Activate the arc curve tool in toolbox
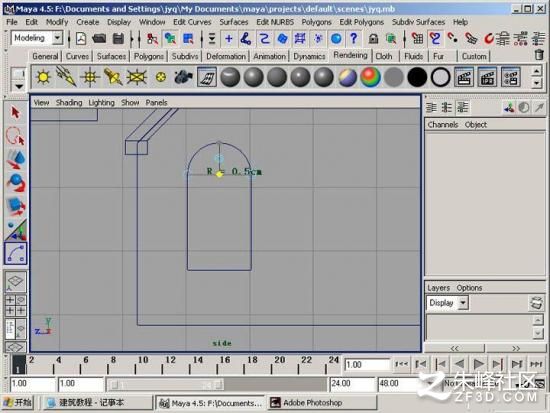The width and height of the screenshot is (550, 413). 15,253
